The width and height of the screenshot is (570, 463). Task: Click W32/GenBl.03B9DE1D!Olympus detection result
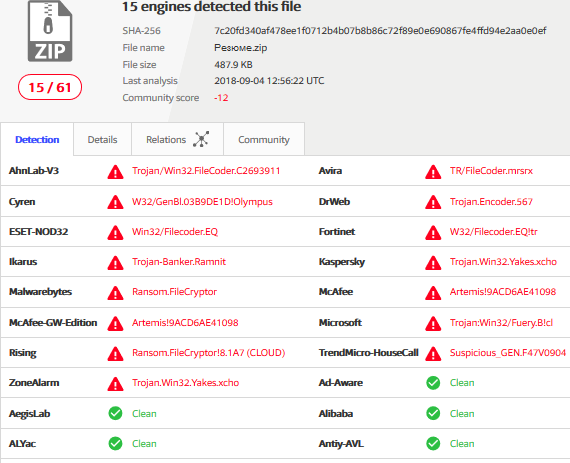point(202,202)
